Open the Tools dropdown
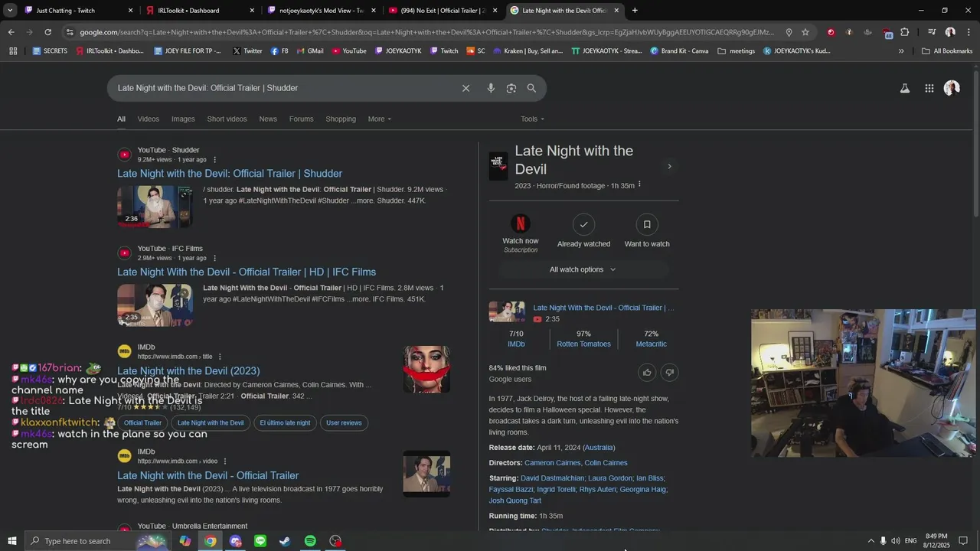Image resolution: width=980 pixels, height=551 pixels. click(532, 119)
